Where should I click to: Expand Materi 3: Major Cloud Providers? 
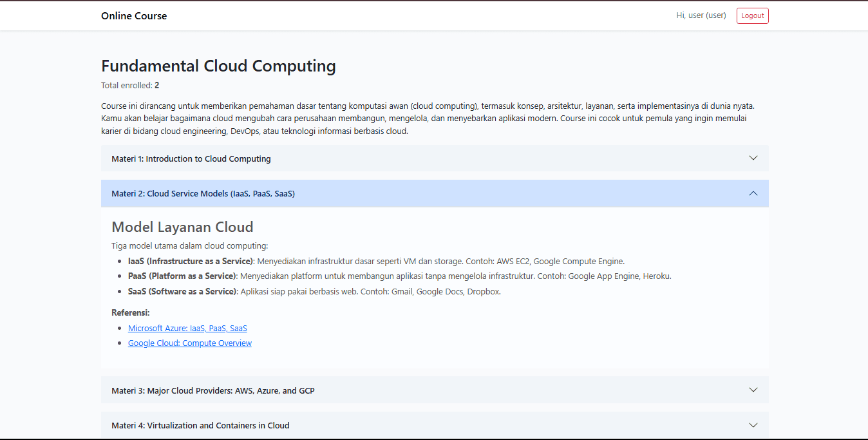[212, 390]
